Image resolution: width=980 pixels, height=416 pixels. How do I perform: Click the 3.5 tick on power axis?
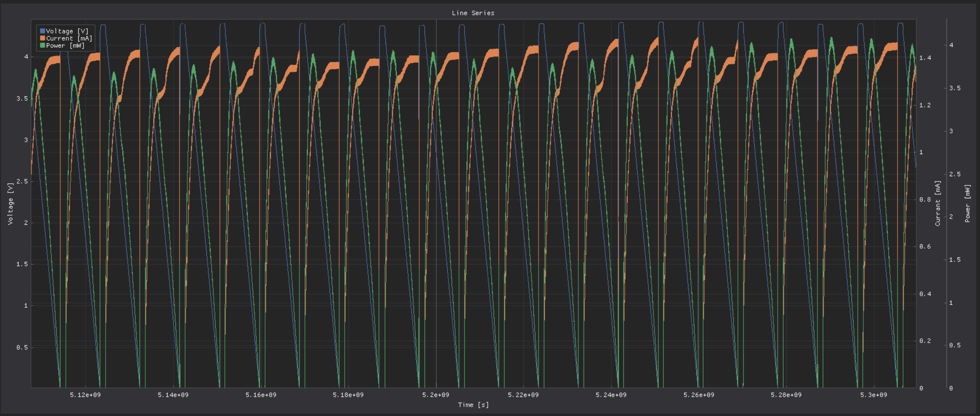click(955, 88)
